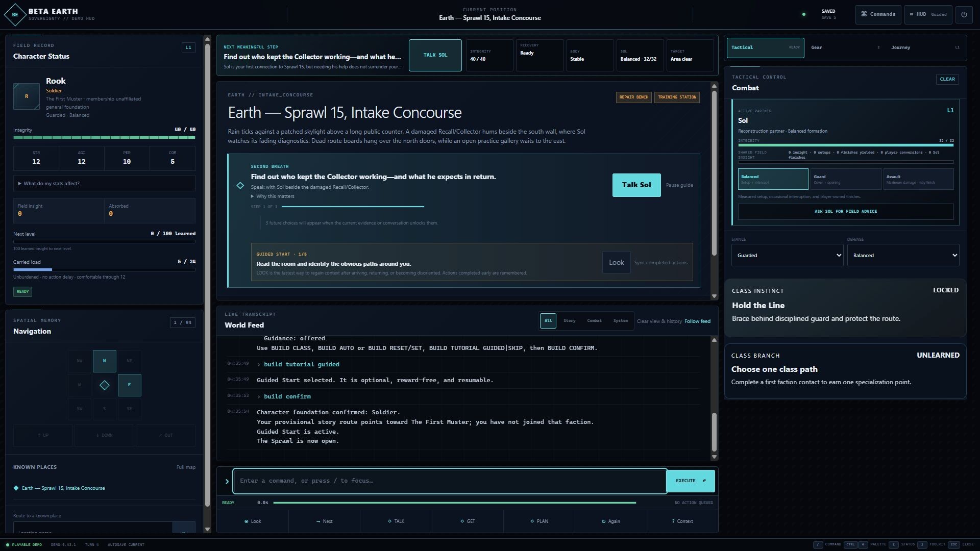Open the Commands palette button
This screenshot has width=980, height=551.
tap(878, 14)
